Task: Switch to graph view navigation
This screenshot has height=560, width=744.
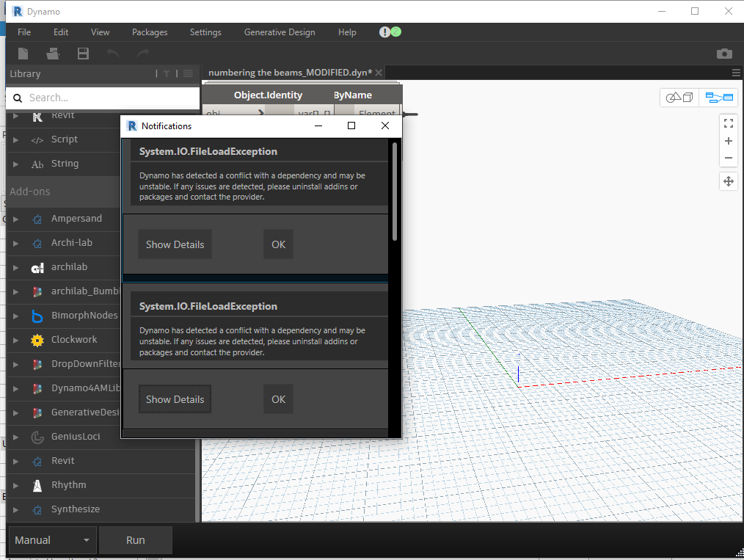Action: pyautogui.click(x=719, y=98)
